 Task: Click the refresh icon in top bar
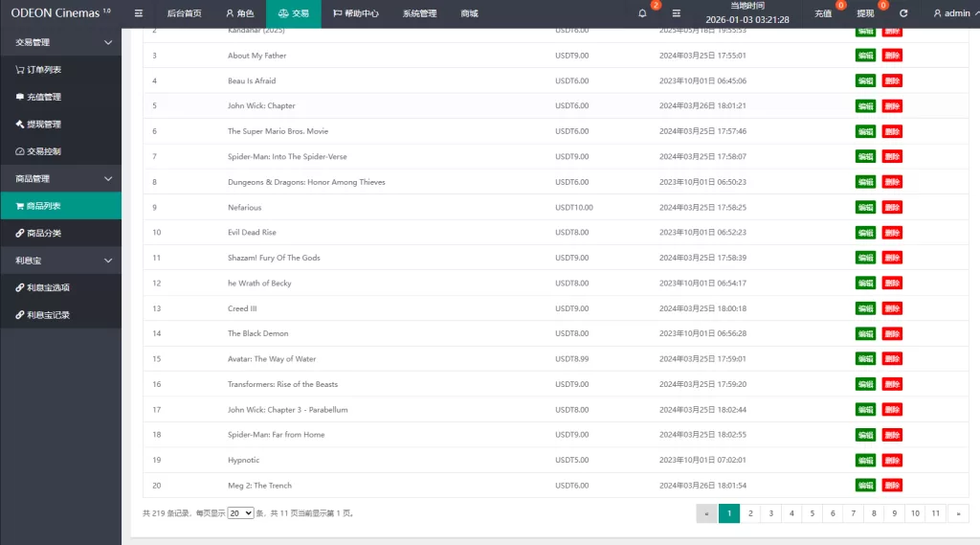point(903,13)
